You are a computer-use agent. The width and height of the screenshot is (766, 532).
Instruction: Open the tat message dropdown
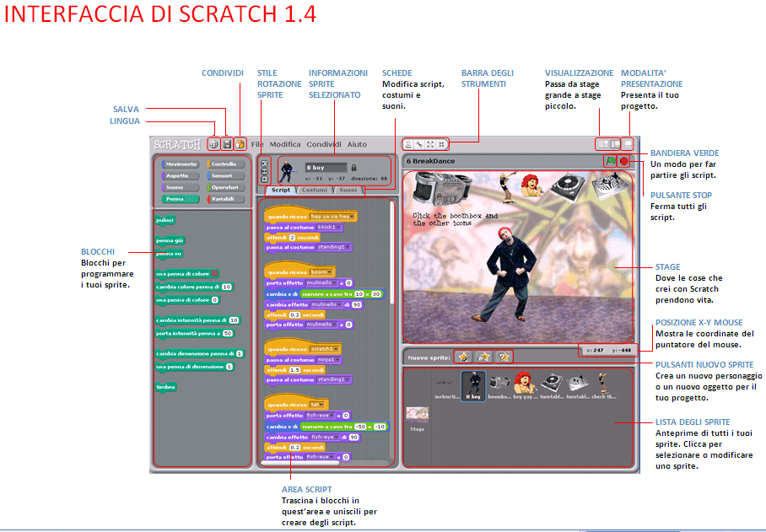[x=317, y=405]
